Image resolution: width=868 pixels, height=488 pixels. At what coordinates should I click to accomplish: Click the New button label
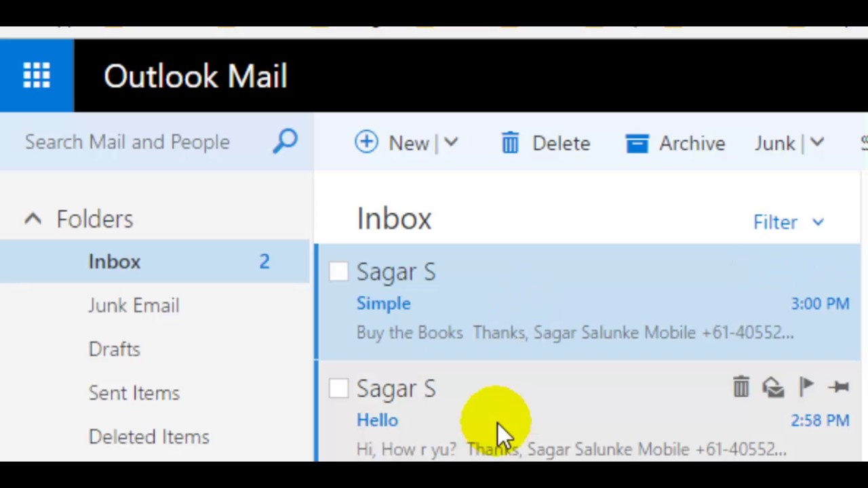pos(409,143)
